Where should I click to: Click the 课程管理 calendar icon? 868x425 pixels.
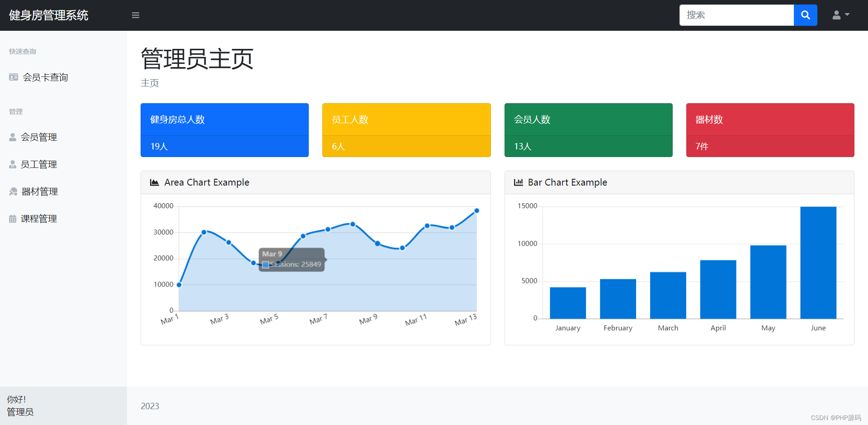click(x=13, y=219)
